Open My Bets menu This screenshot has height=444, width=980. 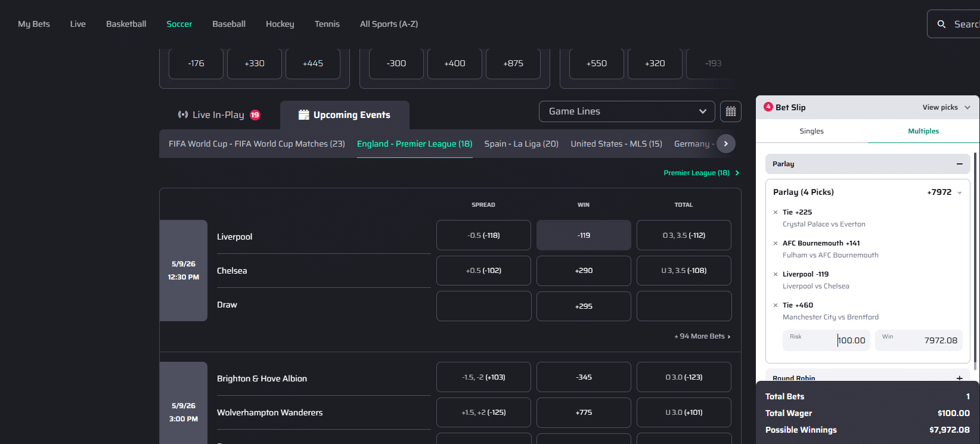34,24
